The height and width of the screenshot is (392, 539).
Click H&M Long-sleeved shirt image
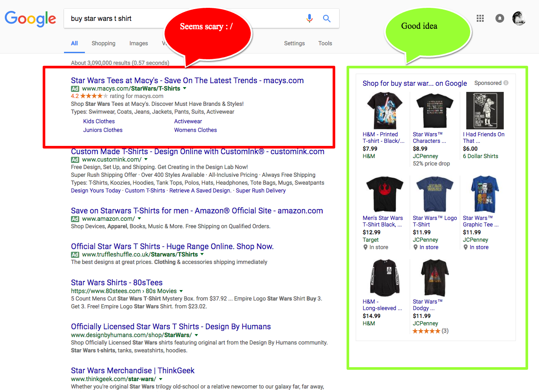click(x=384, y=278)
